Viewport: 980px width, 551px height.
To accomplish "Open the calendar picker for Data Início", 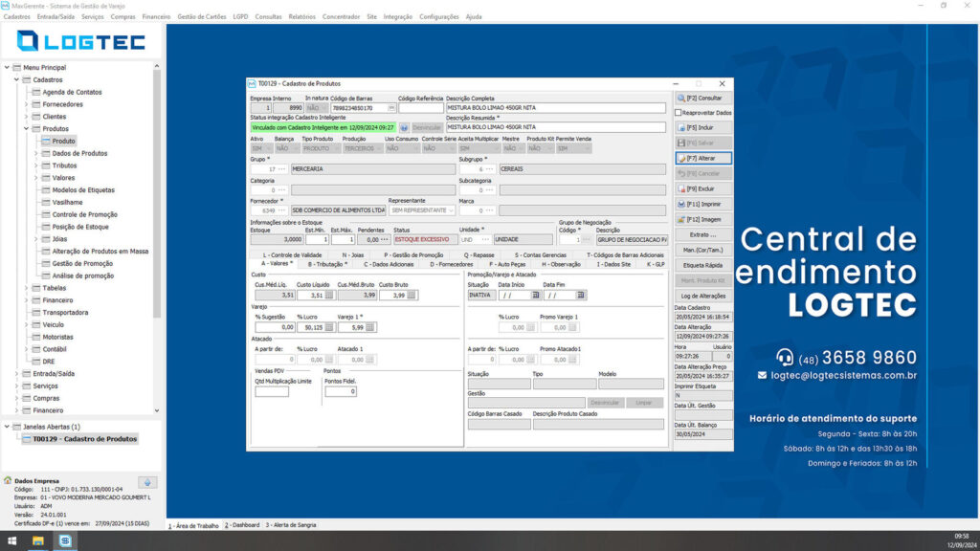I will [x=535, y=295].
